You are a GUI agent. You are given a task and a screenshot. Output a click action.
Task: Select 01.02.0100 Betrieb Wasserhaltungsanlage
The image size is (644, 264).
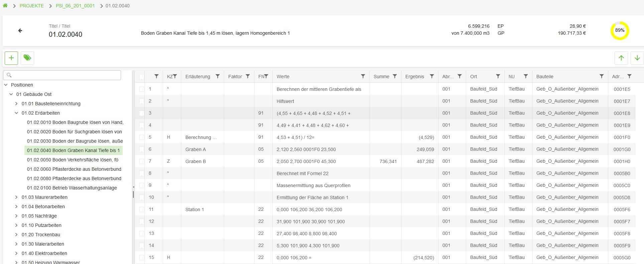pos(72,188)
